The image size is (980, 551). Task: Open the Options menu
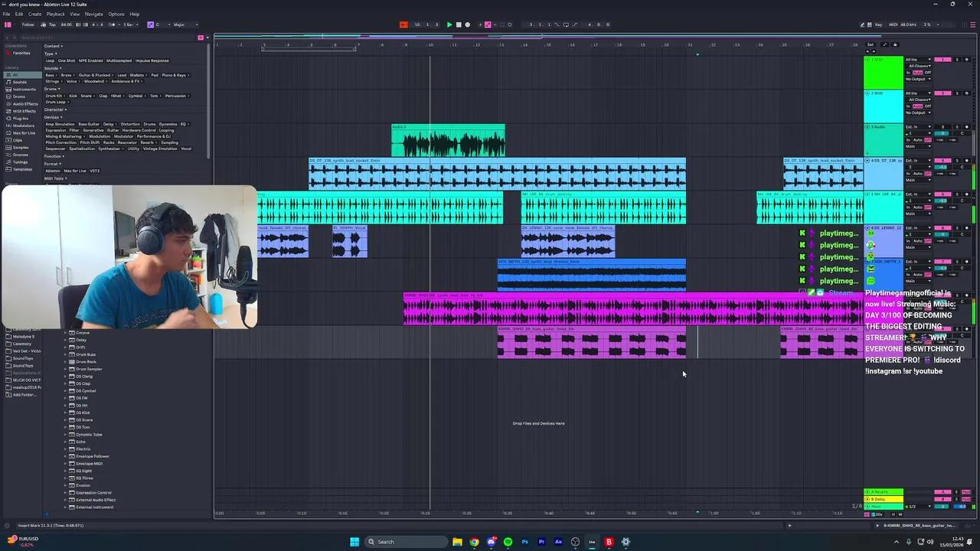tap(116, 14)
